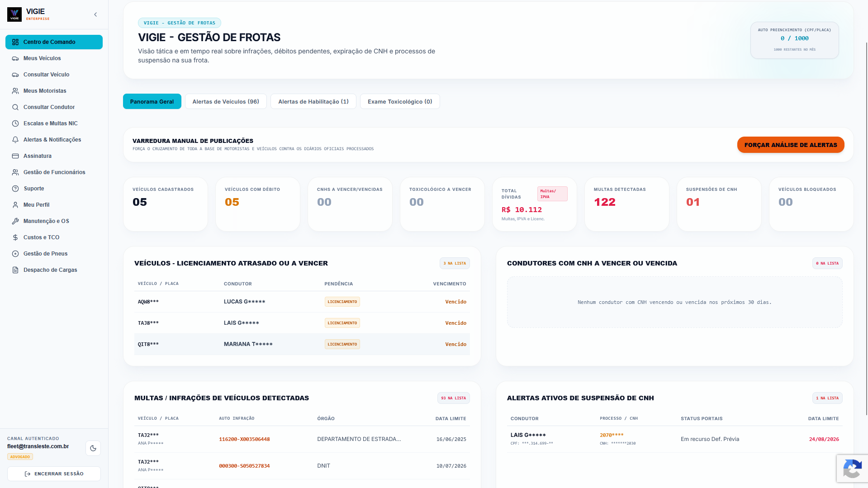This screenshot has width=868, height=488.
Task: Click the LICENCIAMENTO badge for MARIANA T*****
Action: 342,344
